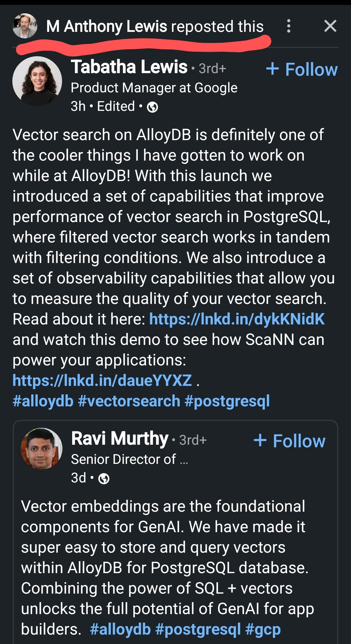Tap the globe visibility icon on Tabatha's post
This screenshot has height=644, width=351.
point(152,107)
